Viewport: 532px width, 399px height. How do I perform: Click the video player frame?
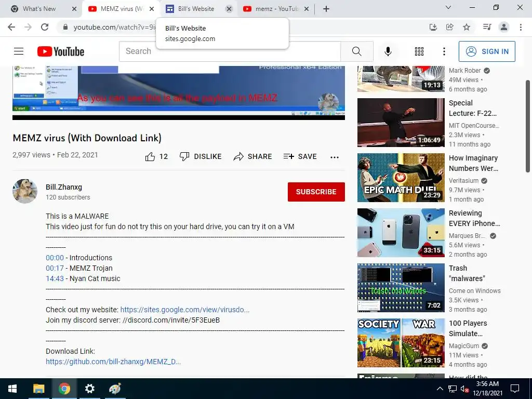click(179, 92)
